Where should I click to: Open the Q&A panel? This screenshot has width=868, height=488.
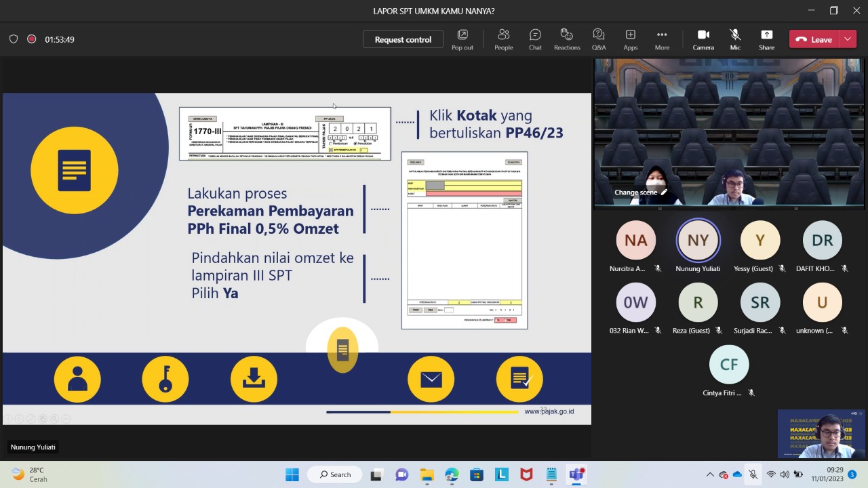[598, 39]
